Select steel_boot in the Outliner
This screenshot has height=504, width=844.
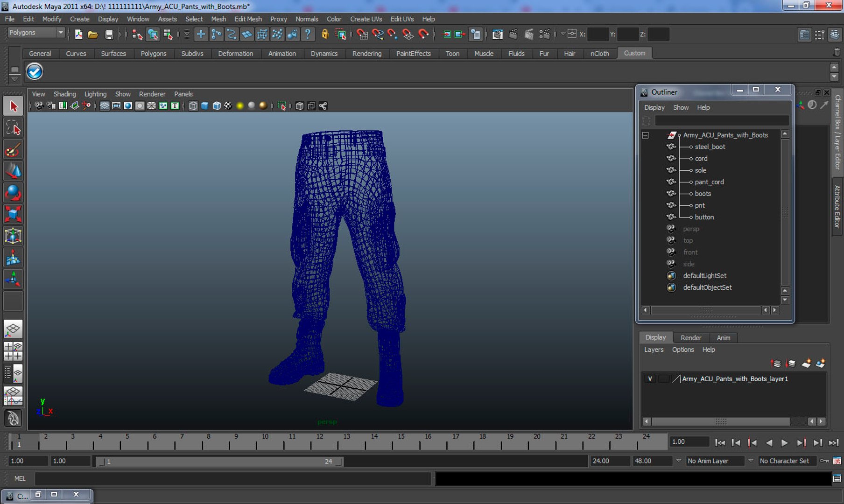[x=710, y=147]
